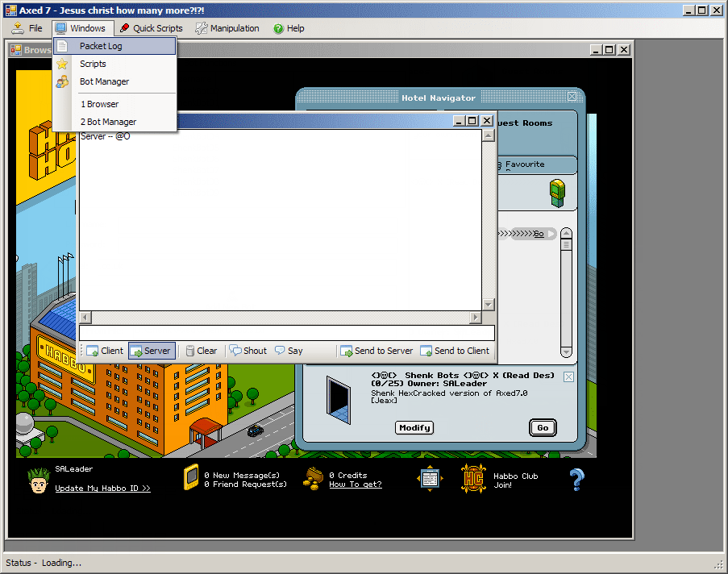Click the Bot Manager users icon
This screenshot has width=728, height=574.
click(62, 81)
